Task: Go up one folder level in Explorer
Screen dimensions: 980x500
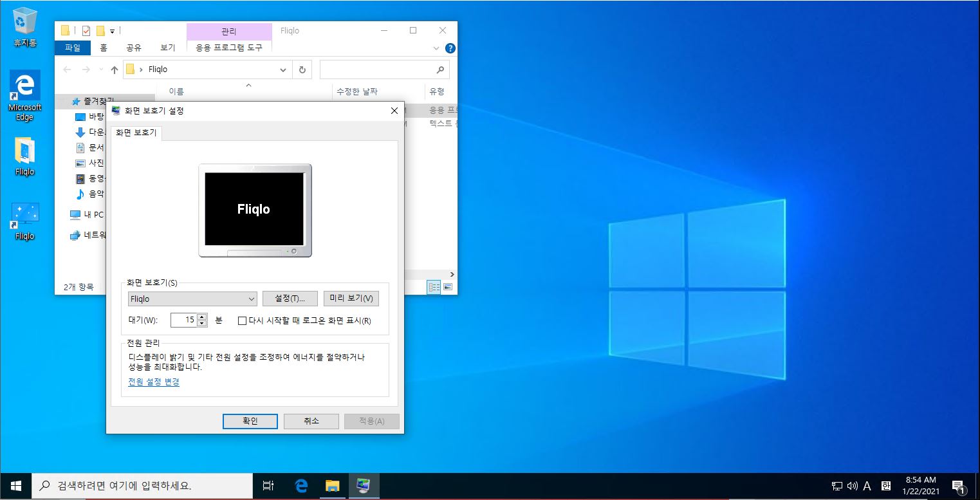Action: click(114, 69)
